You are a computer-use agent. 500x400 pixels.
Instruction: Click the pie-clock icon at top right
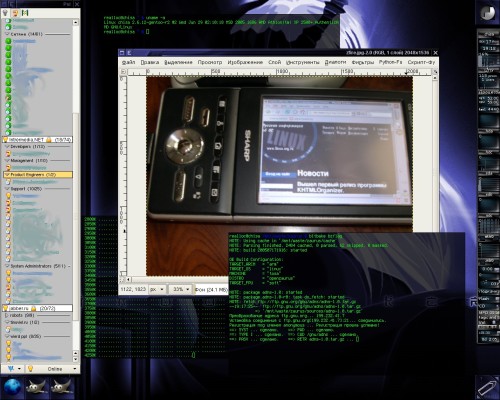487,13
